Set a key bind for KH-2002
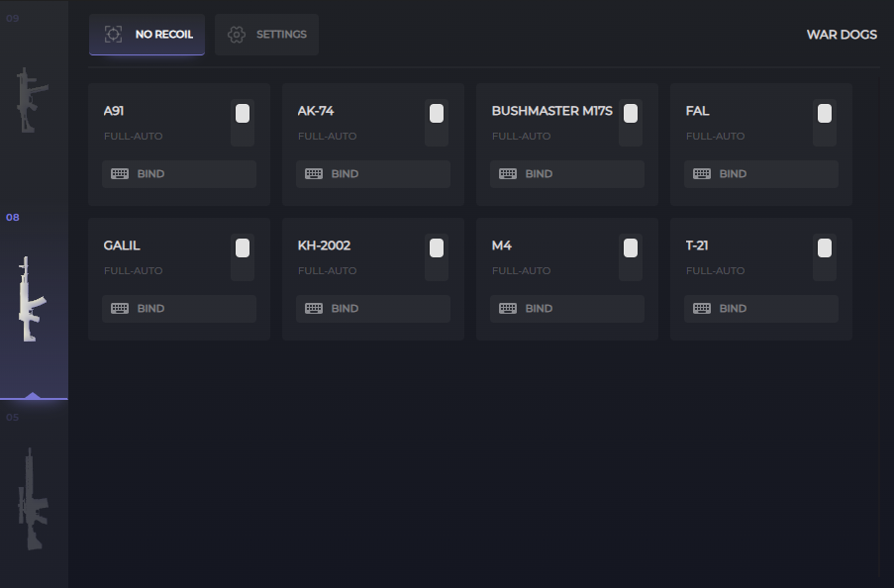This screenshot has width=894, height=588. click(373, 309)
